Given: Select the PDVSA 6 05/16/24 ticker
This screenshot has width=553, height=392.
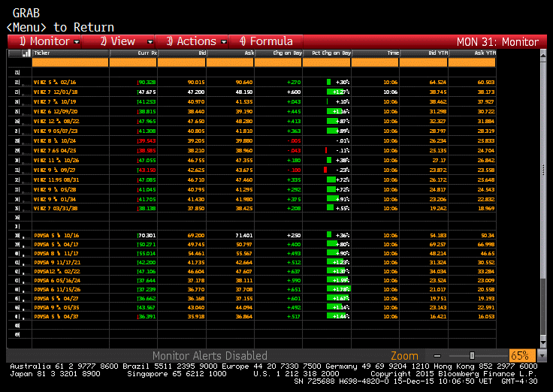Looking at the screenshot, I should (x=58, y=281).
